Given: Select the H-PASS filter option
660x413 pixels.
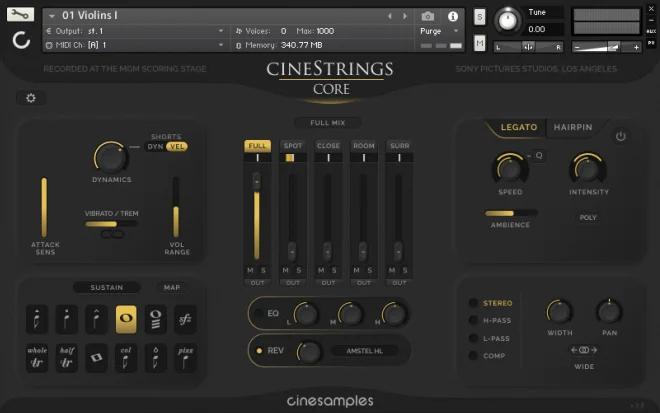Looking at the screenshot, I should point(472,320).
